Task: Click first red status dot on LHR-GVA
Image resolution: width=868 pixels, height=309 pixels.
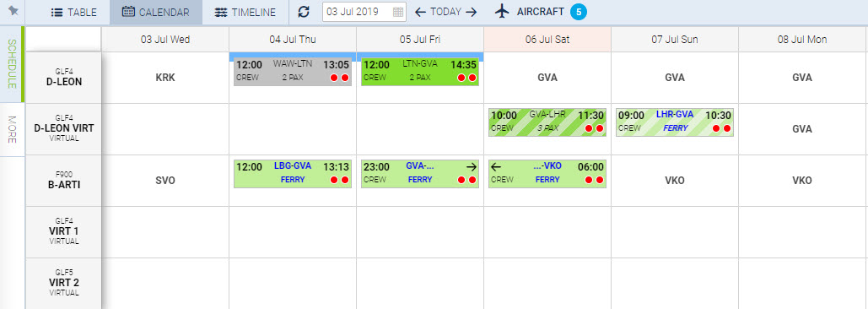Action: coord(716,128)
